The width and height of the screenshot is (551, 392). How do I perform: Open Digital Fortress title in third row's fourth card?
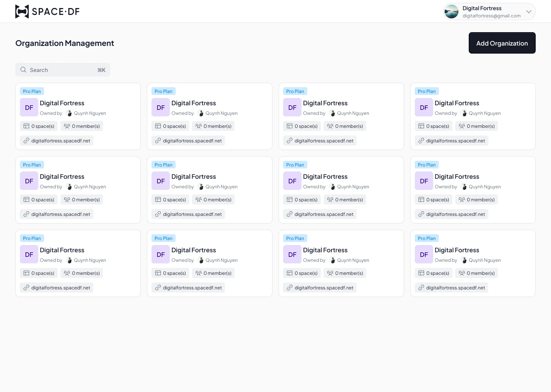pyautogui.click(x=457, y=250)
